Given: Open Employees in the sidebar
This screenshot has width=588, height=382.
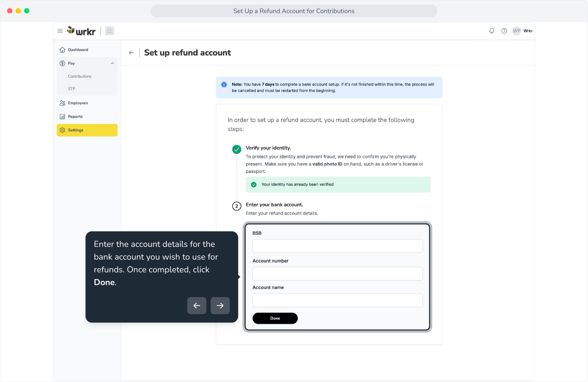Looking at the screenshot, I should pos(87,103).
